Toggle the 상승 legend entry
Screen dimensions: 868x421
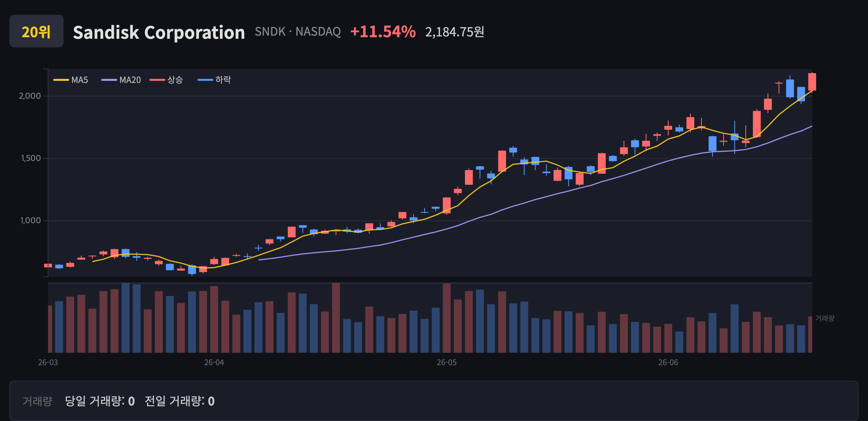pyautogui.click(x=166, y=80)
